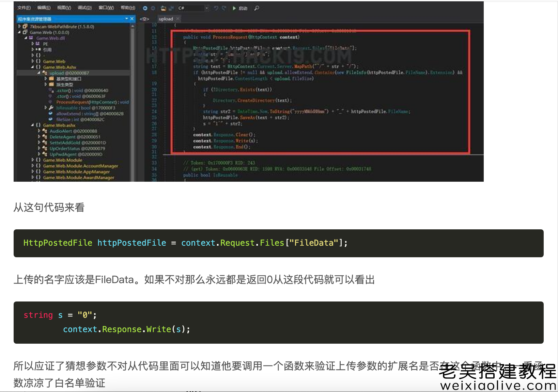Image resolution: width=558 pixels, height=392 pixels.
Task: Click the wrench icon beside IsReusable
Action: 51,108
